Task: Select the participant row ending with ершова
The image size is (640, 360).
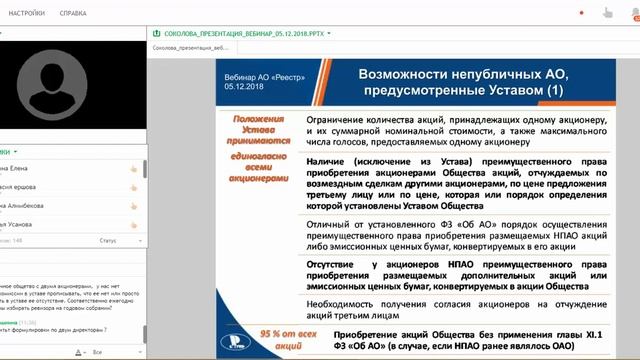Action: pyautogui.click(x=71, y=187)
